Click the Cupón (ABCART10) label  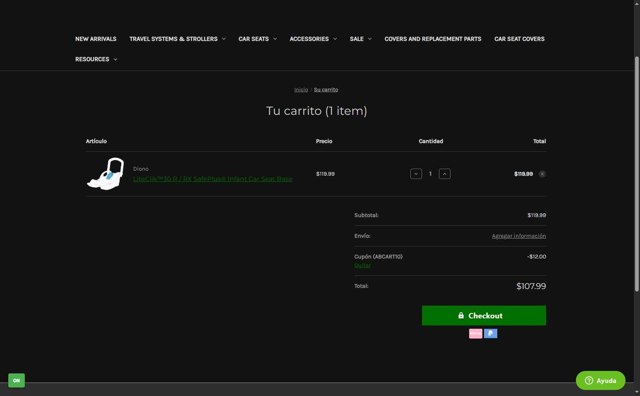tap(378, 257)
